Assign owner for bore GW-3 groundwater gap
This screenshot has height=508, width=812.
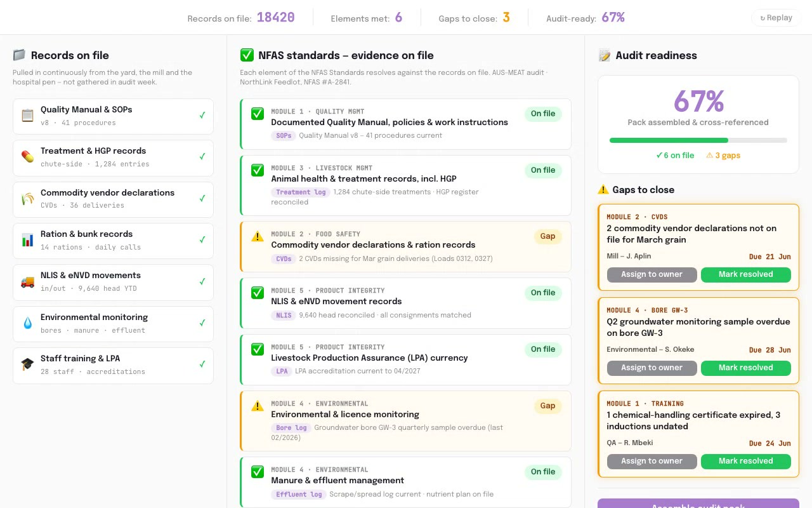tap(652, 368)
